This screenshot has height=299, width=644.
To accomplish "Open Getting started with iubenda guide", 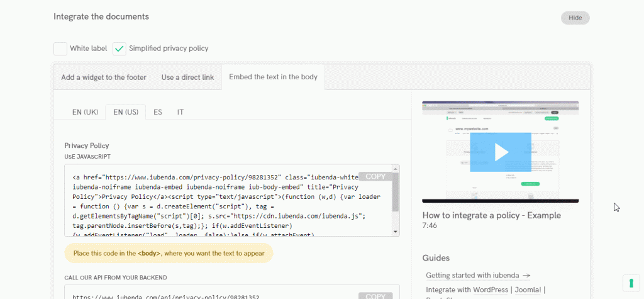I will [x=477, y=275].
